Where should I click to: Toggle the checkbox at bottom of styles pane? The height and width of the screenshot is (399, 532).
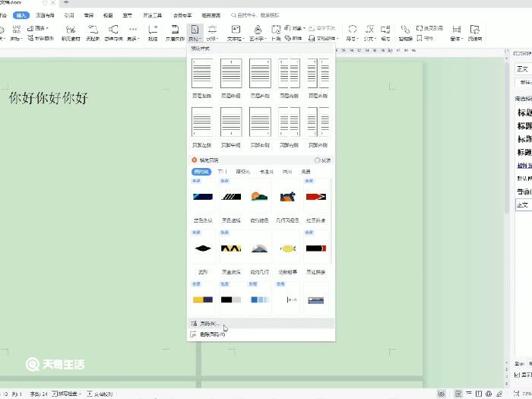pyautogui.click(x=517, y=375)
